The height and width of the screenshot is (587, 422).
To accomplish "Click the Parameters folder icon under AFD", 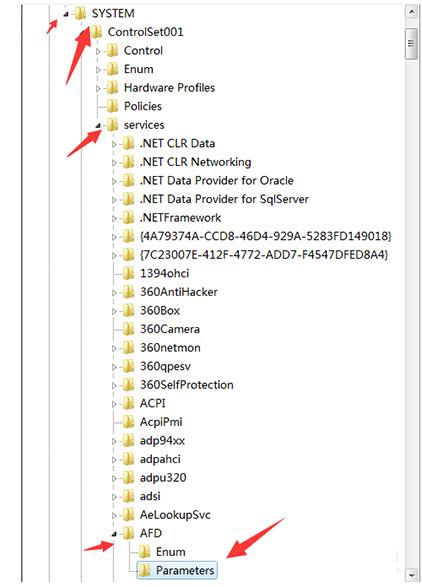I will click(x=145, y=571).
